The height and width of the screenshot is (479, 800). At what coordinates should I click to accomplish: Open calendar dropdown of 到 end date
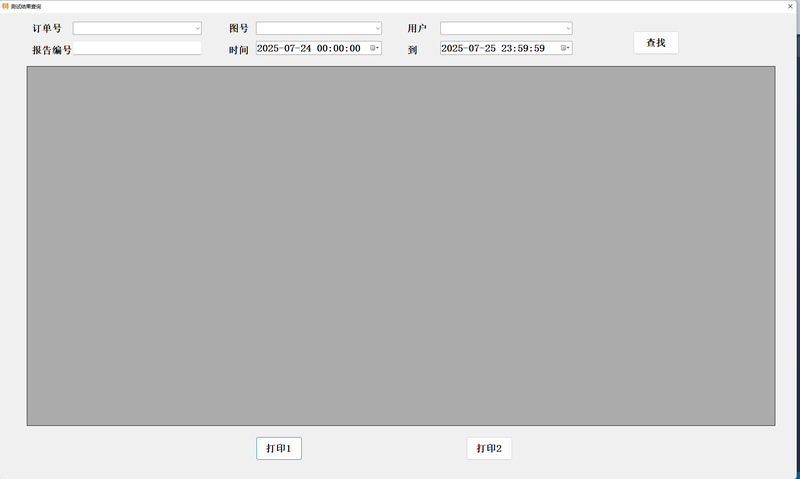tap(565, 48)
